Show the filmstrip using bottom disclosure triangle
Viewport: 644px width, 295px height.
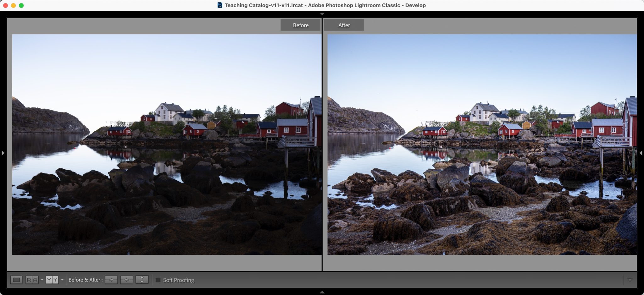click(x=323, y=292)
